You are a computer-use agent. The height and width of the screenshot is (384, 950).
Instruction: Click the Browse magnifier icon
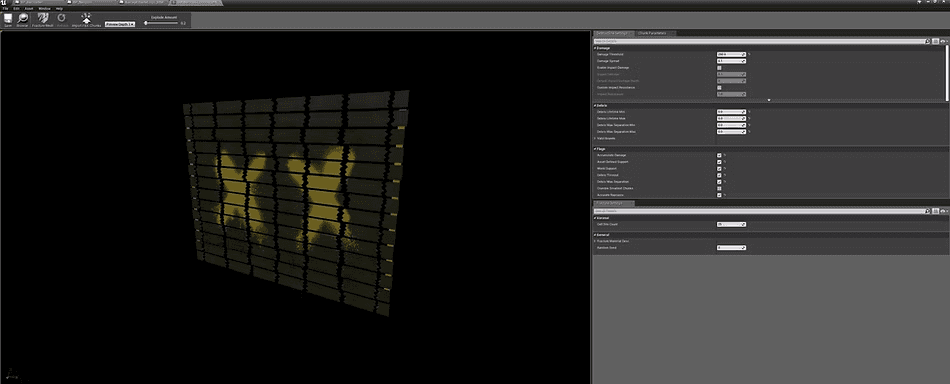coord(22,19)
